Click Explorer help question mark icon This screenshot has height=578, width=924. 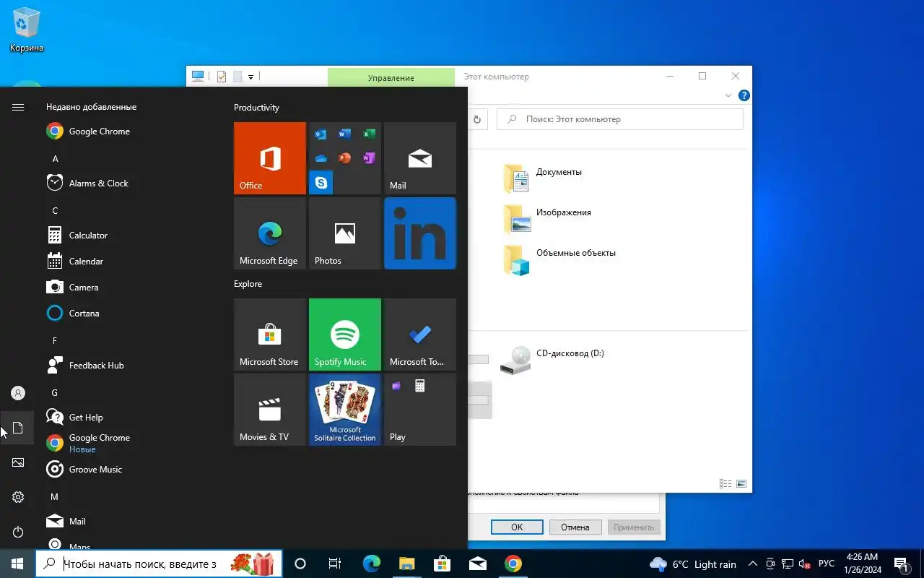[x=744, y=95]
